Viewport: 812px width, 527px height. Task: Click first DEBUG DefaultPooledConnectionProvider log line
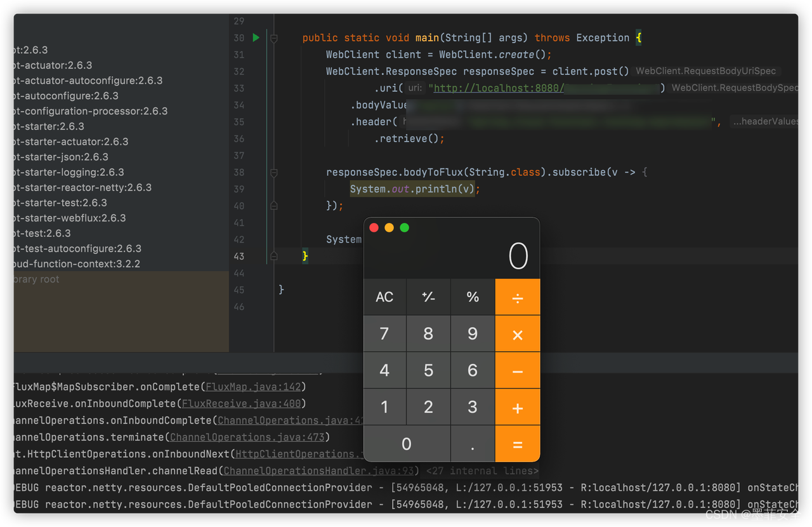pyautogui.click(x=406, y=488)
